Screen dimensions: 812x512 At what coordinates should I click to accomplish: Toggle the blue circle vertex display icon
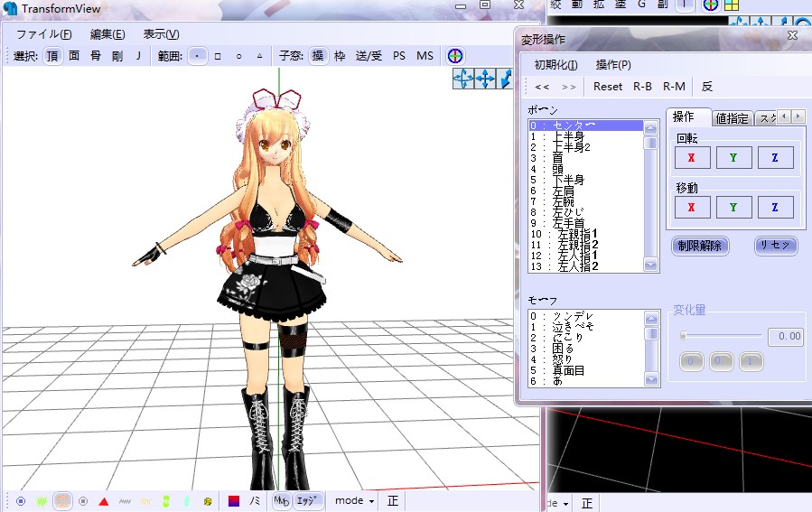21,501
